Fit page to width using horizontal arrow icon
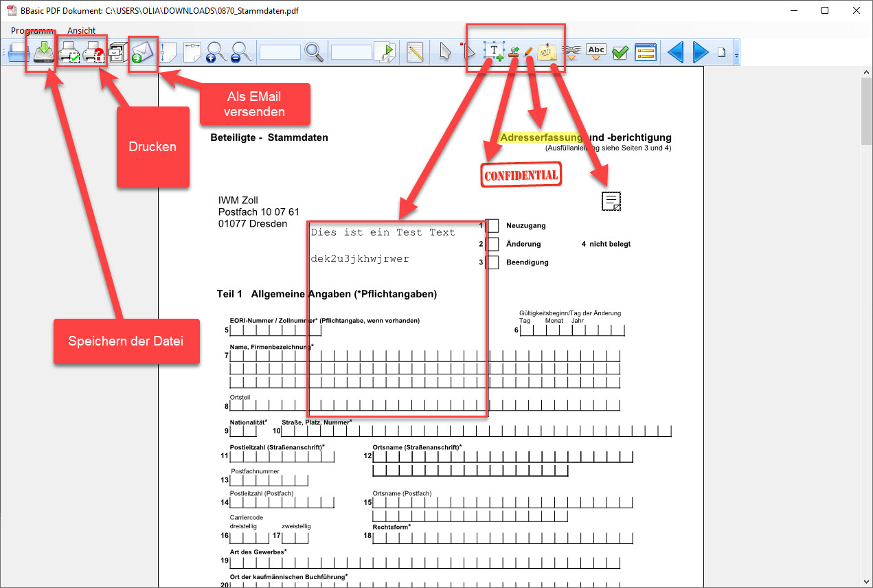The image size is (873, 588). [192, 52]
